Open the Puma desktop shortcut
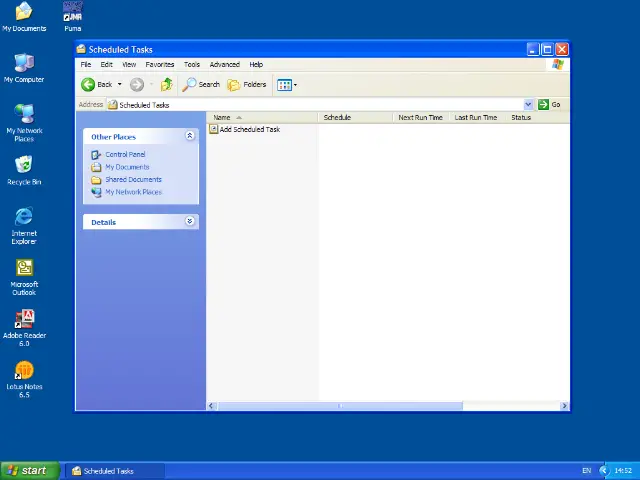The image size is (640, 480). tap(73, 17)
